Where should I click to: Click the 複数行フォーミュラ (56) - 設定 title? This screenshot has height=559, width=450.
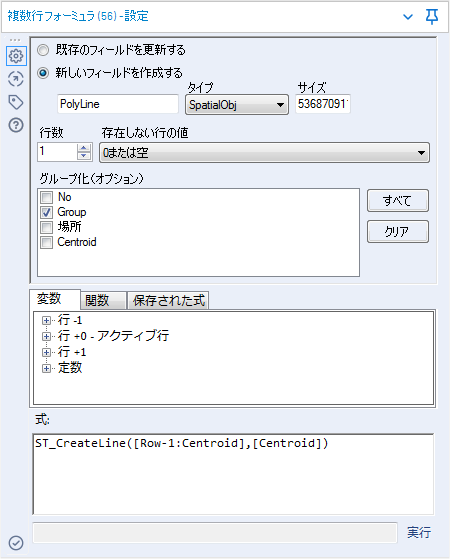pyautogui.click(x=78, y=16)
